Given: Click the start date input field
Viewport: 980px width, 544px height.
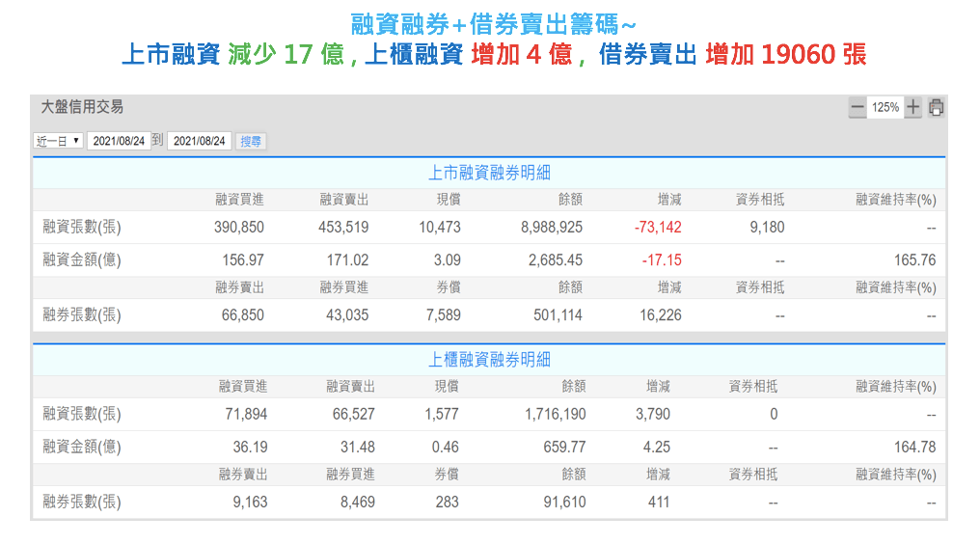Looking at the screenshot, I should (119, 141).
